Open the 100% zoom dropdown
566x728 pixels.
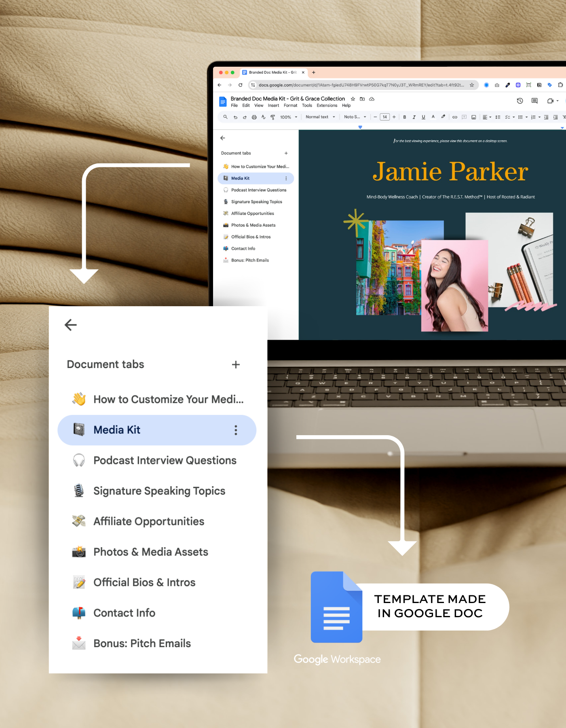[x=289, y=117]
